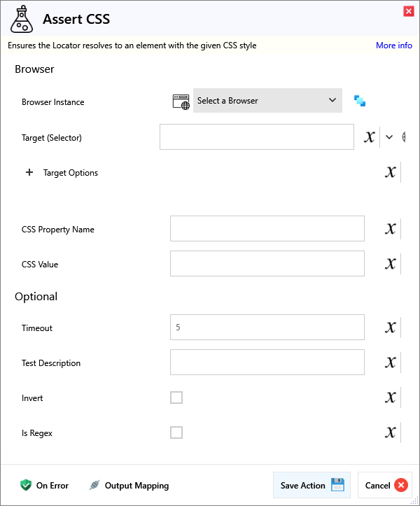The image size is (420, 506).
Task: Click the variable icon next to CSS Value
Action: [x=391, y=264]
